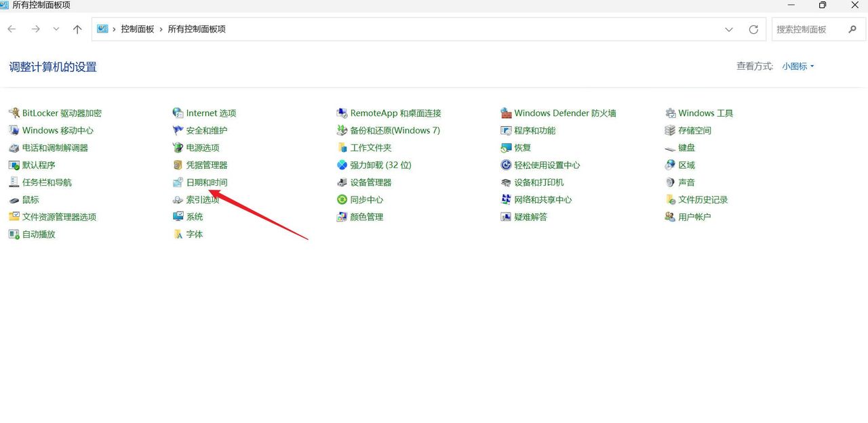Go up one level with up arrow
The image size is (868, 423).
coord(77,29)
